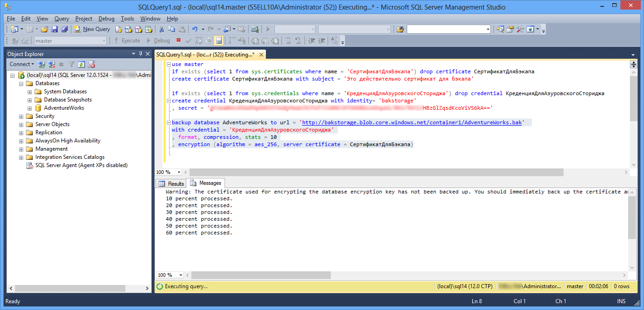Open the editor zoom 100 % dropdown
Screen dimensions: 644x310
(179, 172)
